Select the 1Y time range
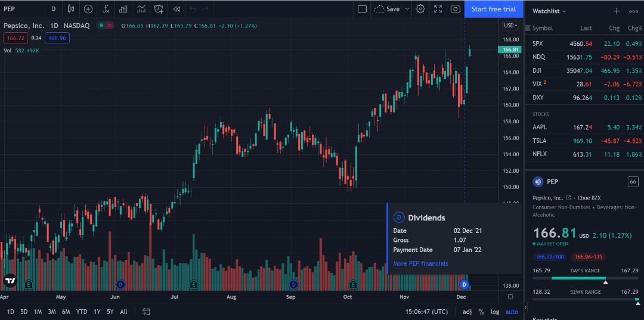Viewport: 644px width, 320px height. (97, 312)
